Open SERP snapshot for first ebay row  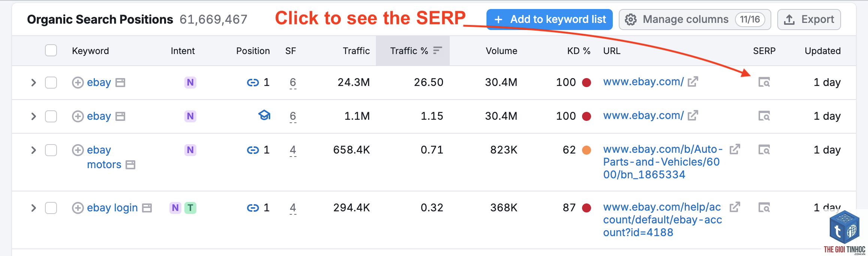(764, 82)
